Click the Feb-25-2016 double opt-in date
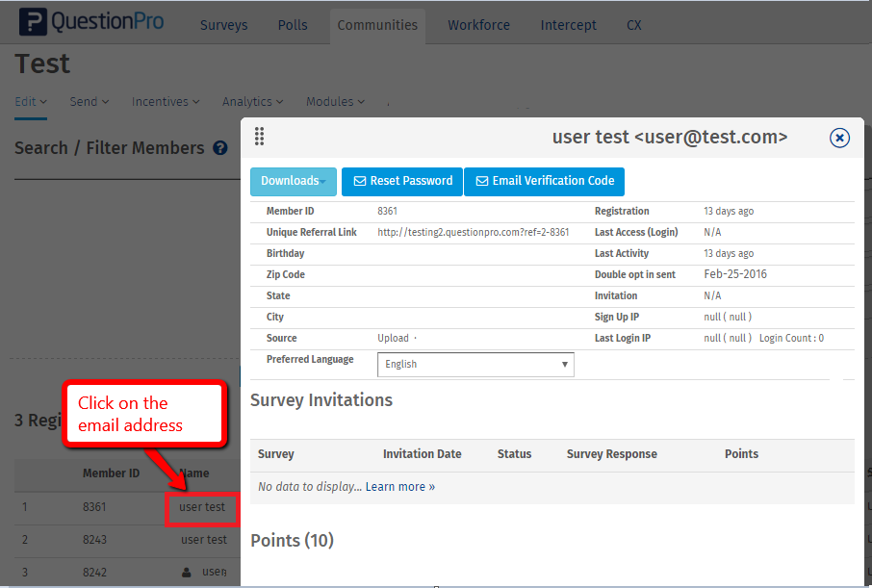The height and width of the screenshot is (588, 872). (735, 274)
